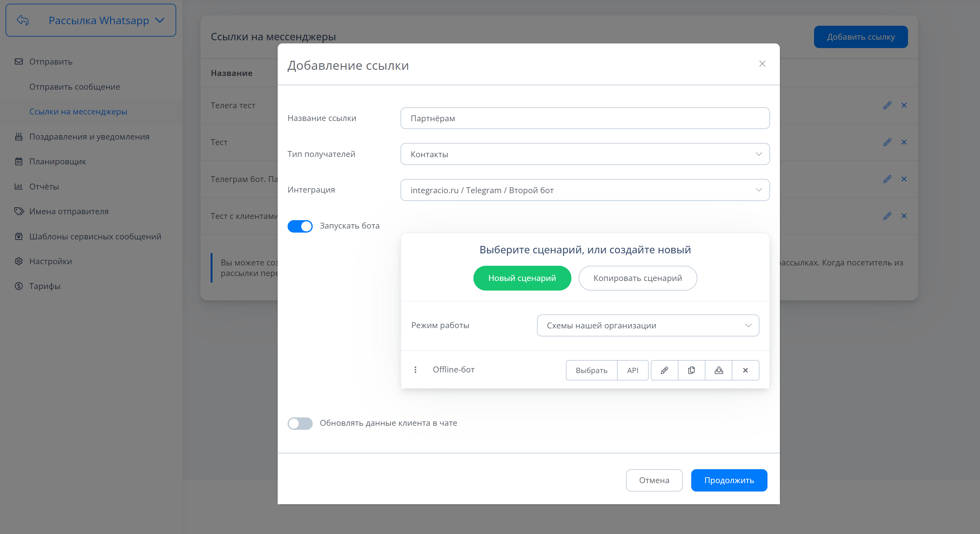The height and width of the screenshot is (534, 980).
Task: Click the edit pencil for Телега тест row
Action: coord(887,105)
